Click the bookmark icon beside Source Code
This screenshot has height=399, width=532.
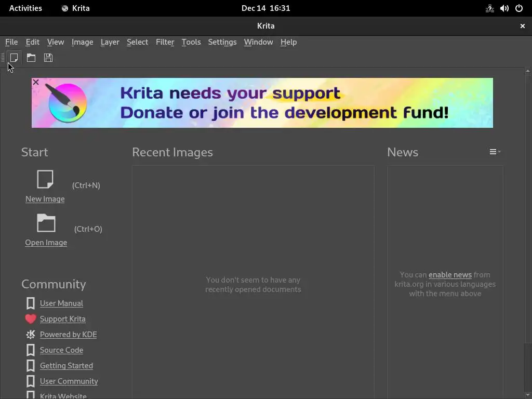(x=31, y=350)
